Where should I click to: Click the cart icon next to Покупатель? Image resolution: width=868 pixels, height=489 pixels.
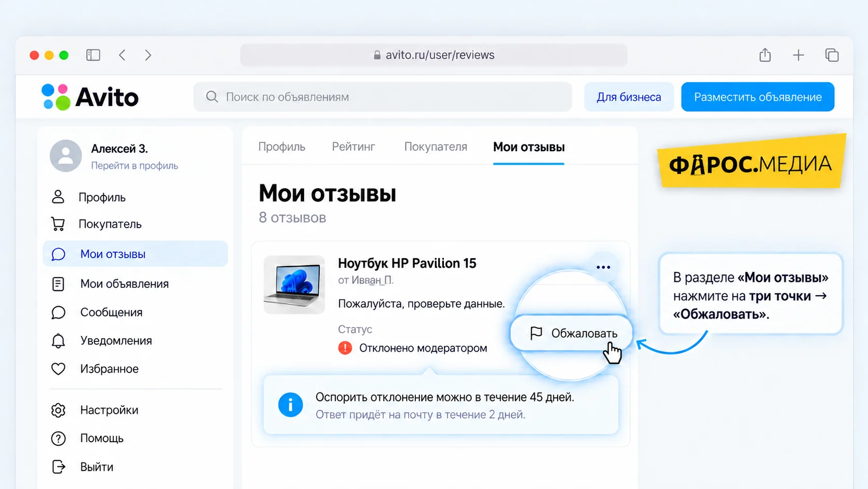tap(58, 224)
